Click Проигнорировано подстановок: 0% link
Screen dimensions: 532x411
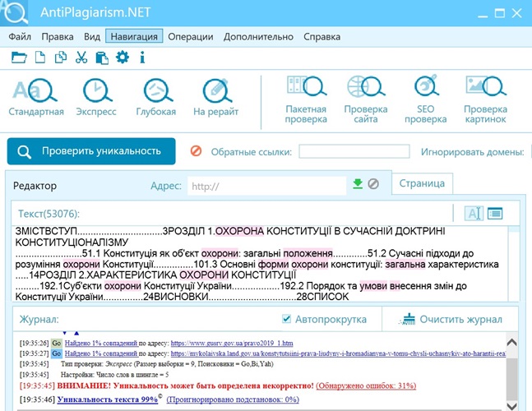click(x=233, y=399)
